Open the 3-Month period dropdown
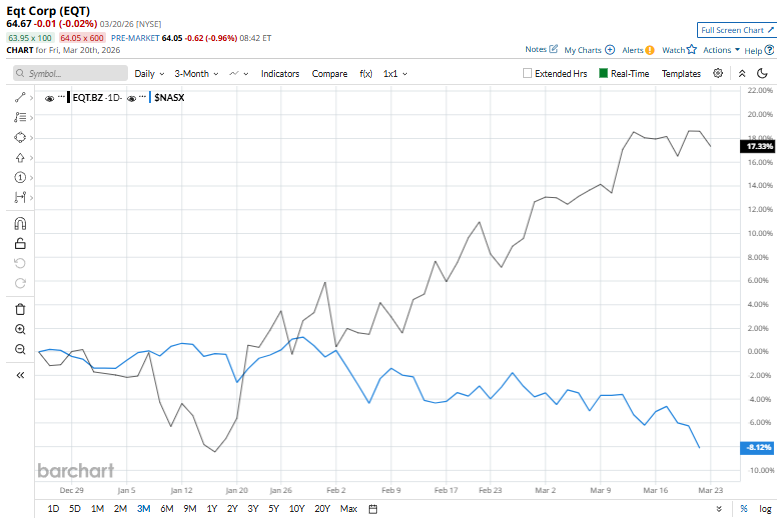 [196, 73]
